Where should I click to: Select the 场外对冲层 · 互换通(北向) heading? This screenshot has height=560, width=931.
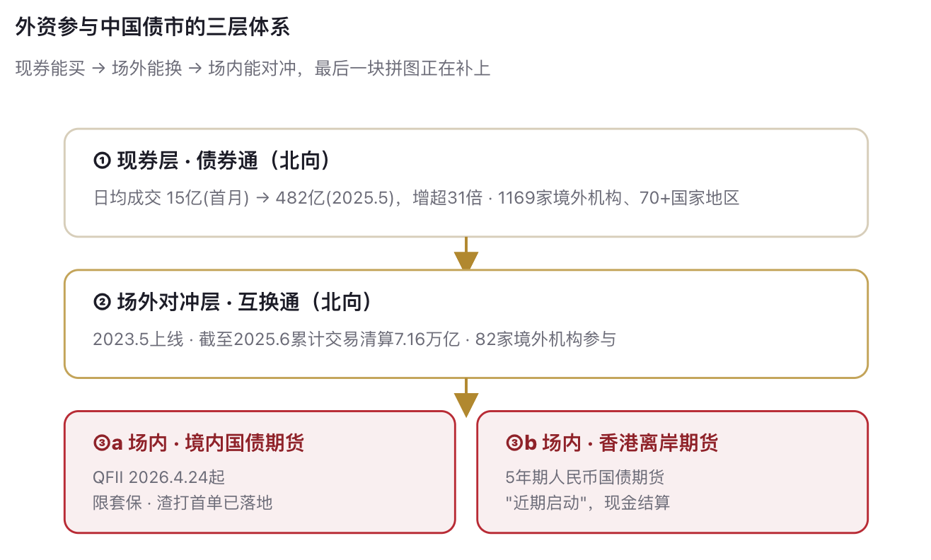[244, 302]
